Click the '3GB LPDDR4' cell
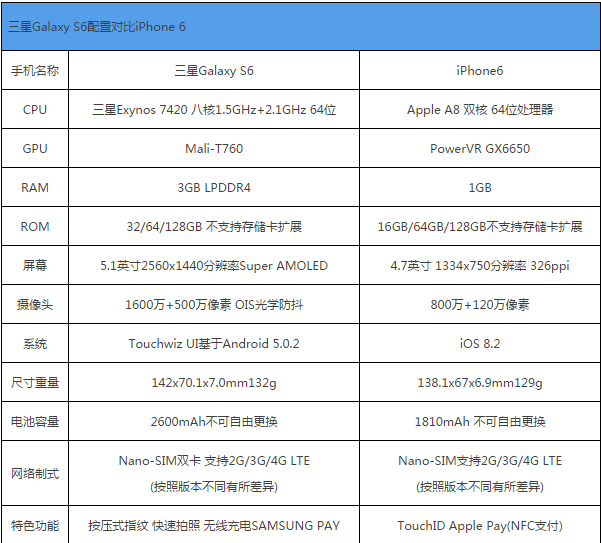601x543 pixels. click(214, 188)
